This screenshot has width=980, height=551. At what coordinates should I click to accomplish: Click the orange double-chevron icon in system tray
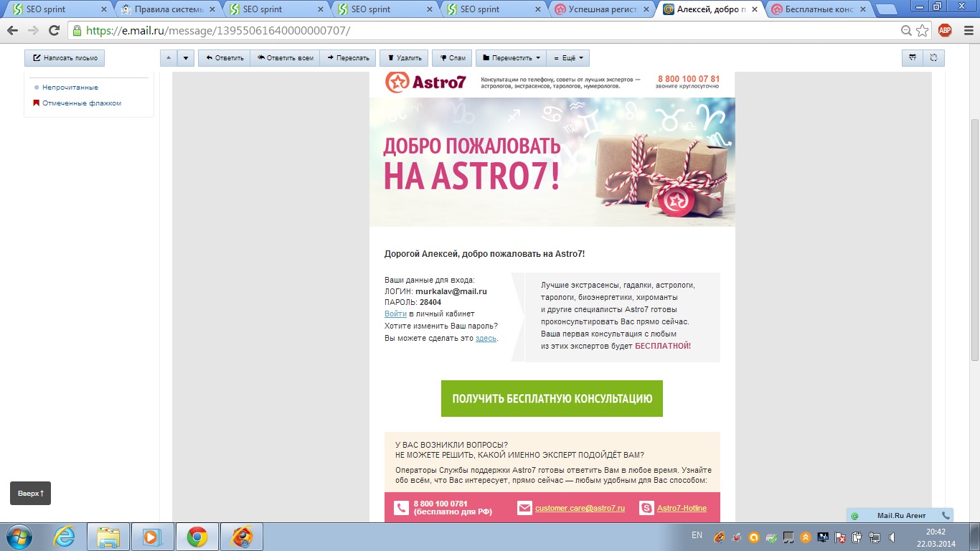(x=806, y=537)
